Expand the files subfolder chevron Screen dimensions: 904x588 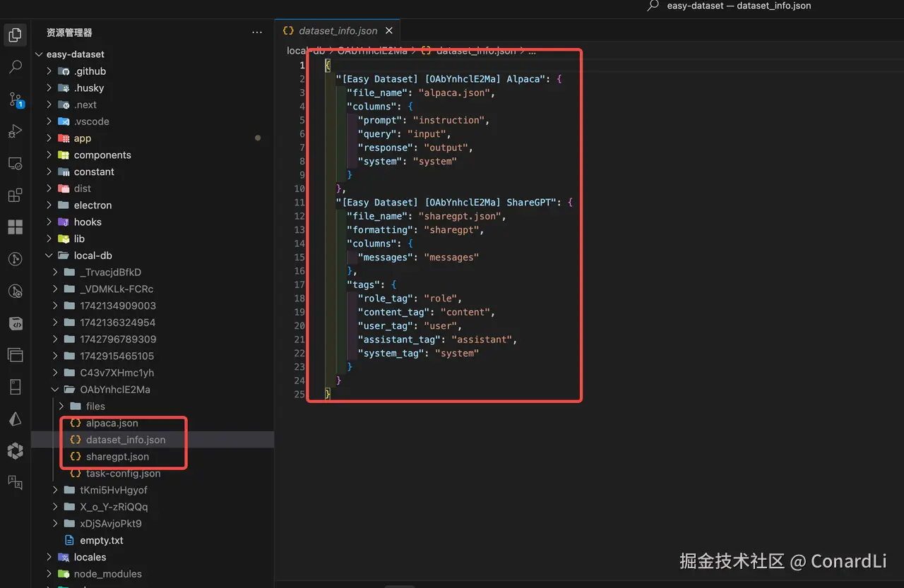tap(61, 407)
